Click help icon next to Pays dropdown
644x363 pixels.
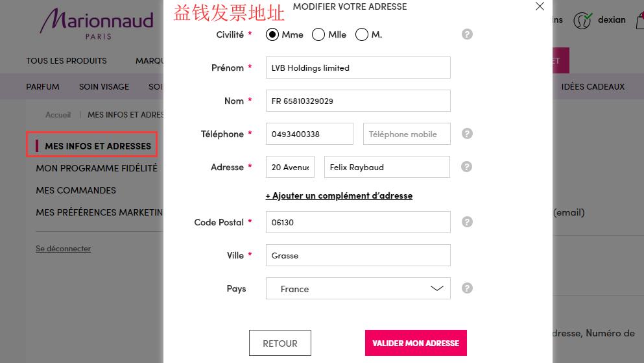coord(467,288)
